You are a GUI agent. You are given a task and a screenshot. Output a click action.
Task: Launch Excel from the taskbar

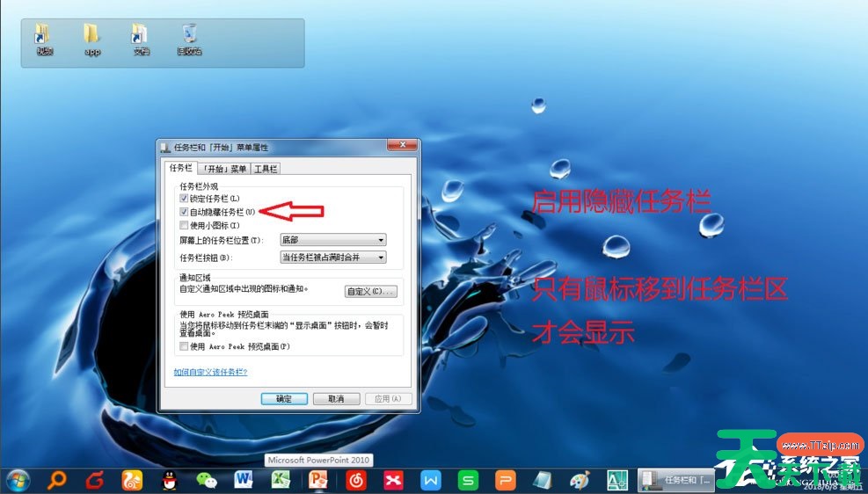(281, 480)
